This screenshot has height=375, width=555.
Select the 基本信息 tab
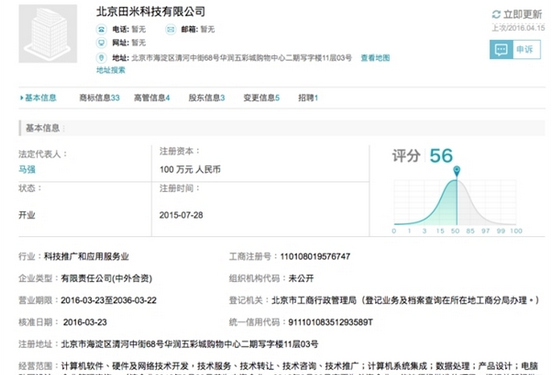click(40, 98)
